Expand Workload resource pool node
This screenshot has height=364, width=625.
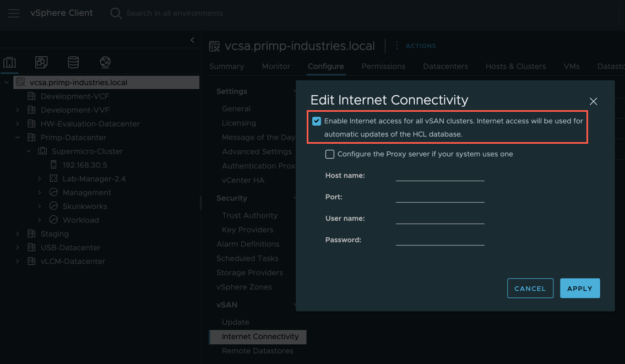tap(40, 220)
